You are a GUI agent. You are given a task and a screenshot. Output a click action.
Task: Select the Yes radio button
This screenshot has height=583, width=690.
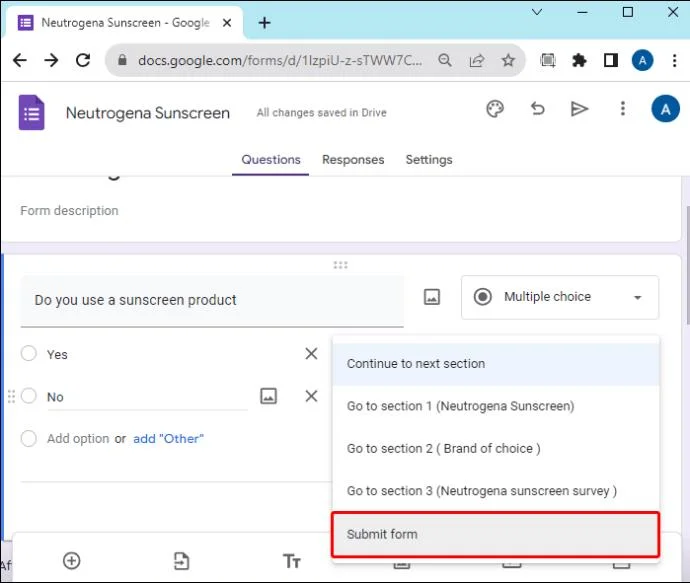29,353
